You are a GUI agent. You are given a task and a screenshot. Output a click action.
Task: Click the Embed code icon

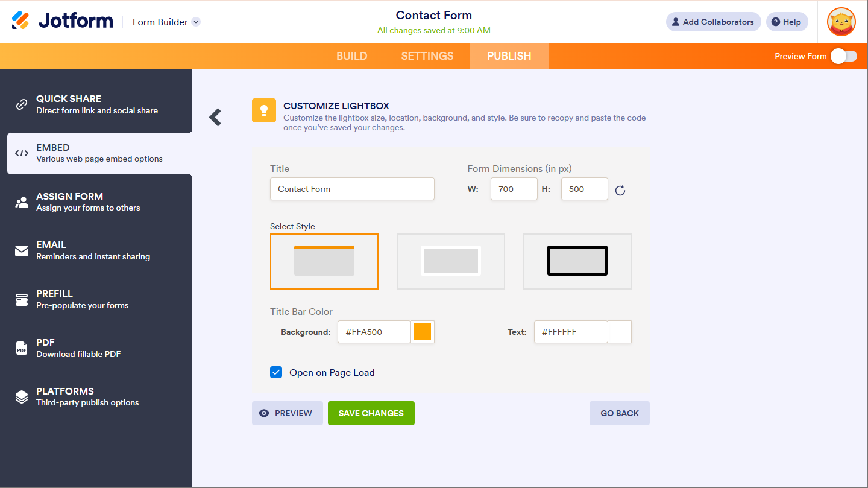point(22,153)
